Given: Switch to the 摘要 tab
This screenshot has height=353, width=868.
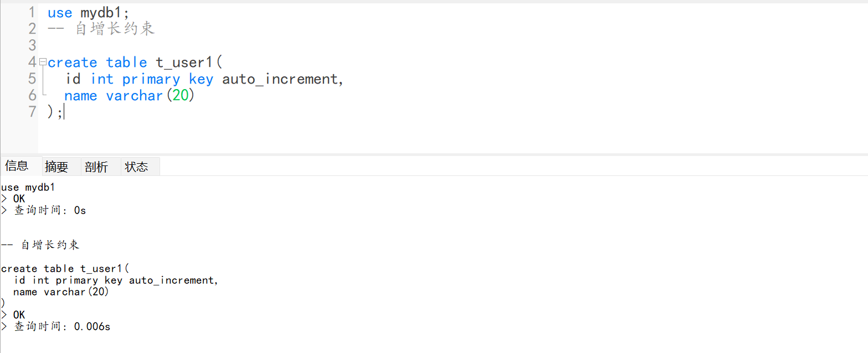Looking at the screenshot, I should click(57, 166).
